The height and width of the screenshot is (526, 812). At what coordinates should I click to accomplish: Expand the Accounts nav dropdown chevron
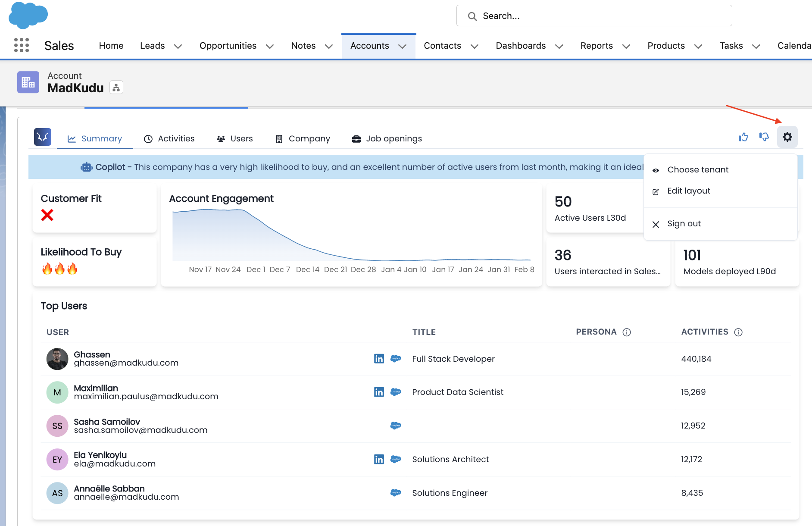(403, 46)
